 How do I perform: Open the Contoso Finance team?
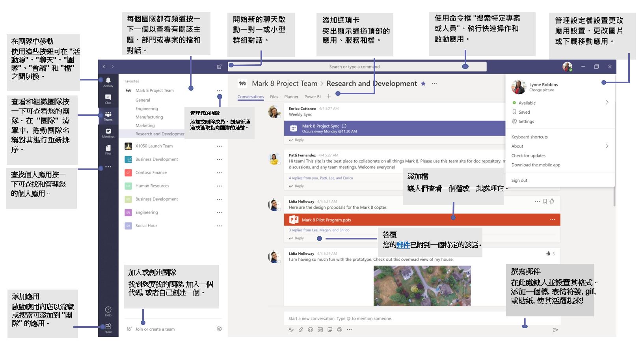tap(151, 173)
